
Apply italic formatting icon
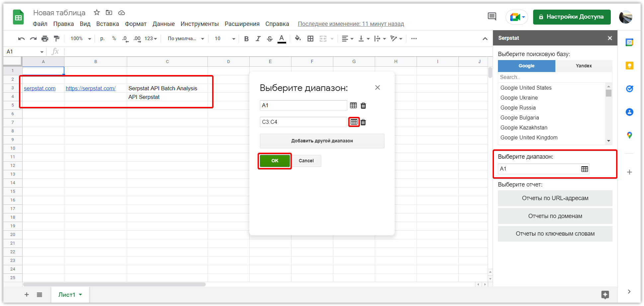[258, 39]
